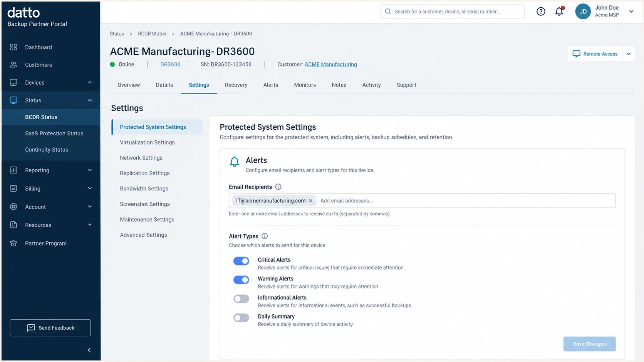Switch to the Support tab

tap(406, 85)
